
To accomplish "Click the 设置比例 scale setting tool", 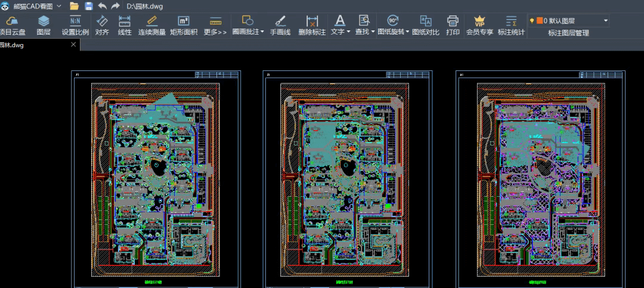I will click(x=75, y=26).
